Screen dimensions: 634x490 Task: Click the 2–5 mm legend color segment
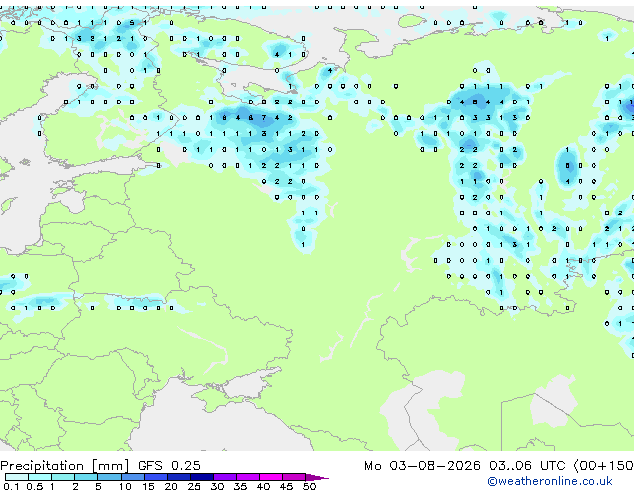tap(86, 477)
